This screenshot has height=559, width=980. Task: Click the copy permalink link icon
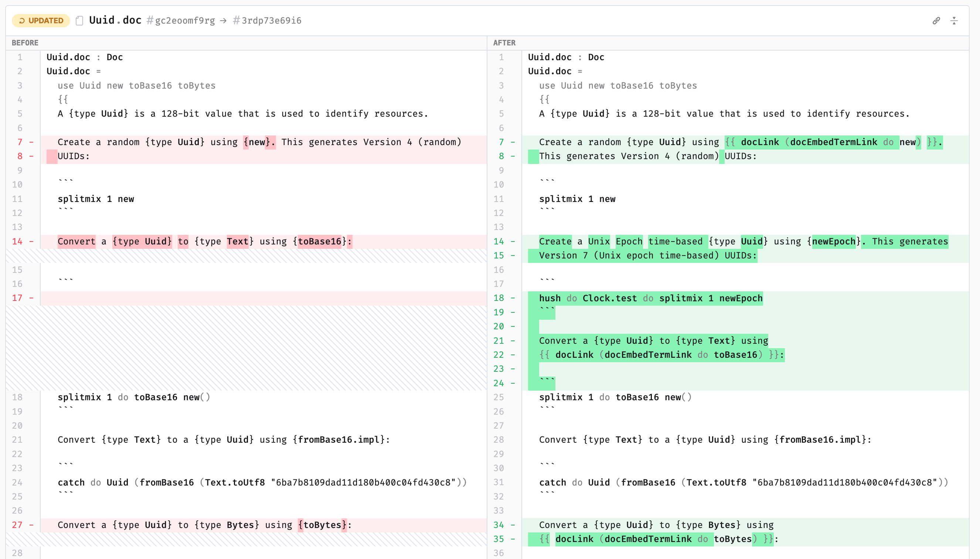936,21
